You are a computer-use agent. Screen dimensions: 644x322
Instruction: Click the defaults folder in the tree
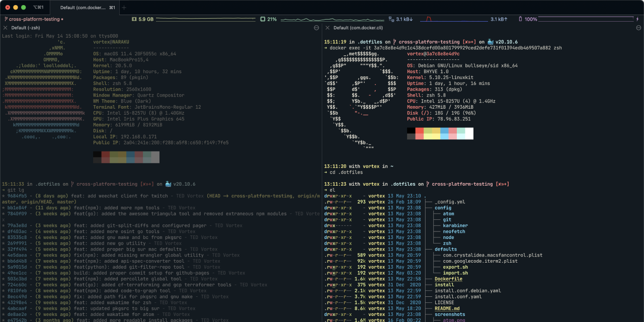(446, 249)
